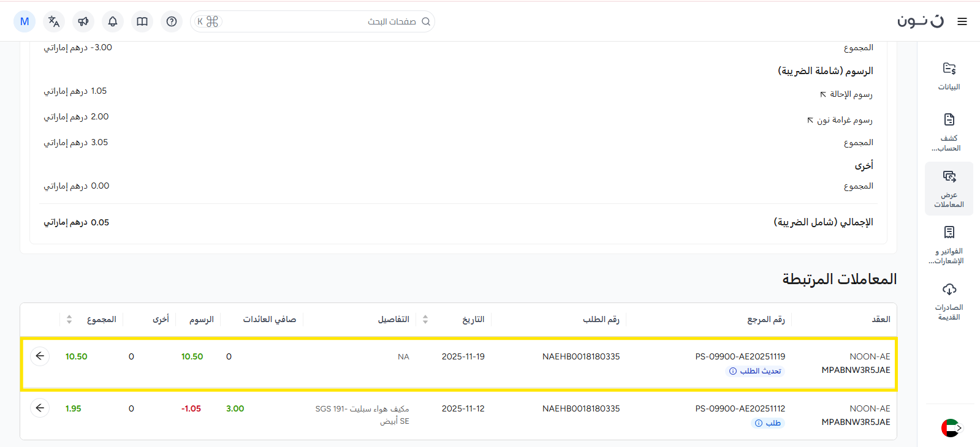Open البيانات in the sidebar
The width and height of the screenshot is (980, 447).
tap(949, 76)
